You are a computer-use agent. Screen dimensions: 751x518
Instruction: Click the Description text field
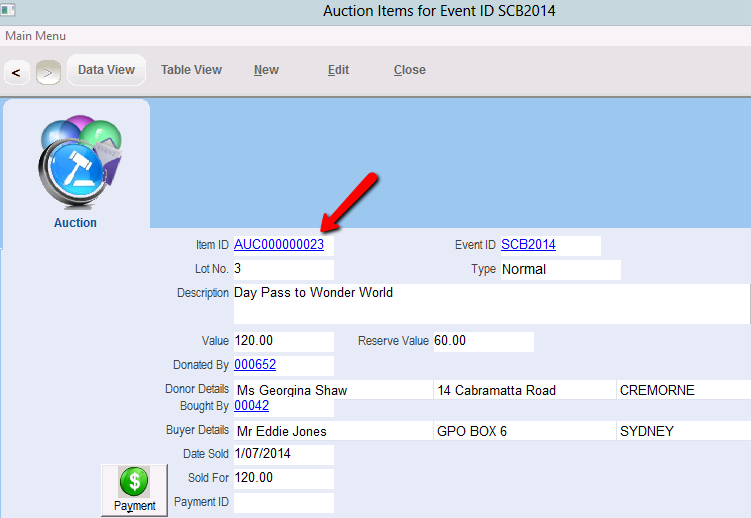(490, 303)
